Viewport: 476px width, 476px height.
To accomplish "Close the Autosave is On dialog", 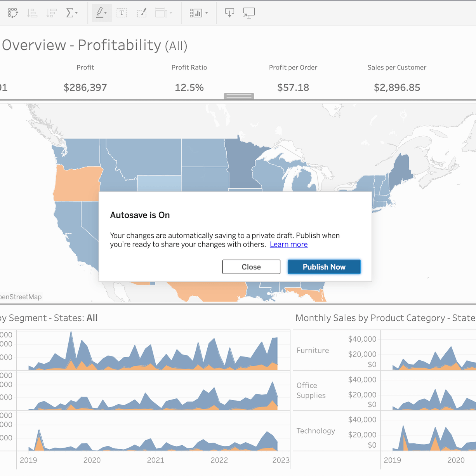I will tap(251, 267).
